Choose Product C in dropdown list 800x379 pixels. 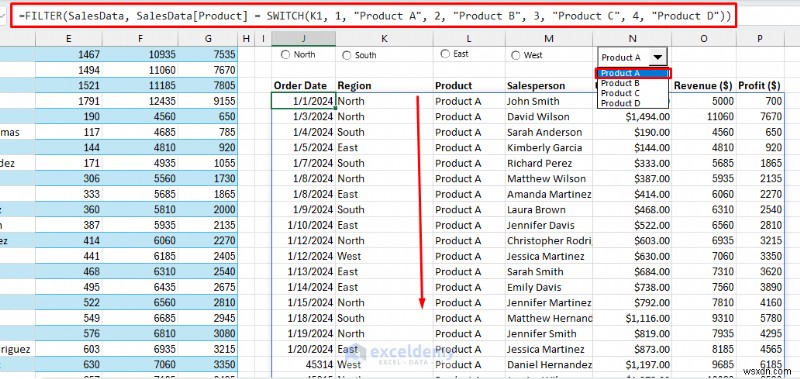click(x=633, y=93)
